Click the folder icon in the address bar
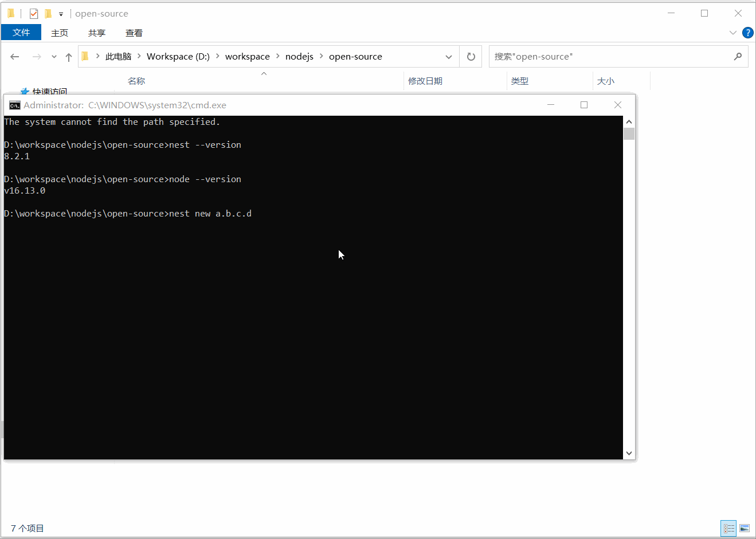This screenshot has width=756, height=539. coord(85,56)
